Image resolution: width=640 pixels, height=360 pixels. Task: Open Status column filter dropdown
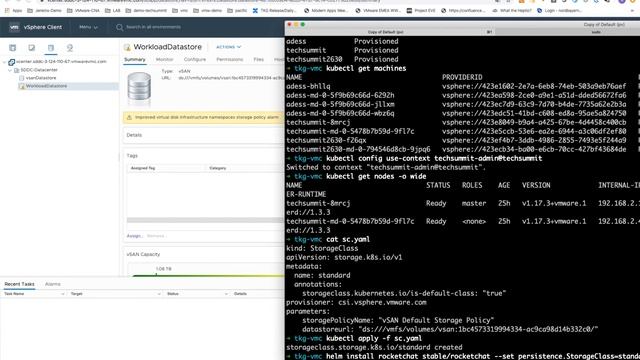click(226, 294)
